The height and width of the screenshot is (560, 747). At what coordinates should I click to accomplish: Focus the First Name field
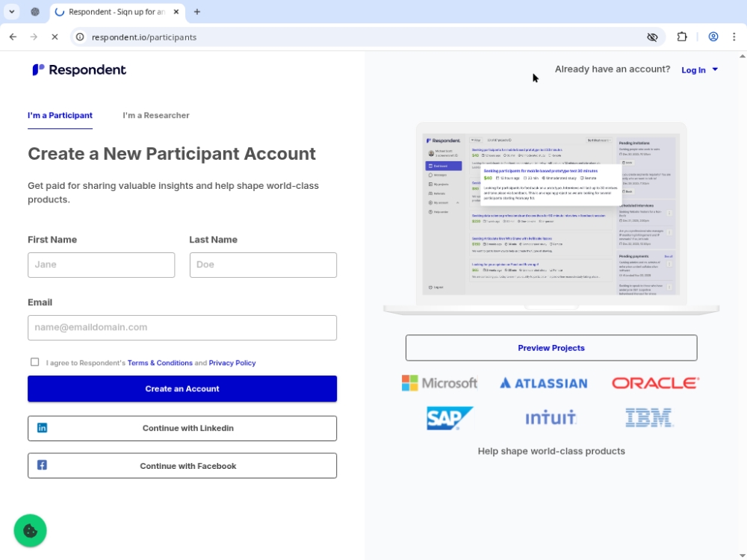coord(101,264)
